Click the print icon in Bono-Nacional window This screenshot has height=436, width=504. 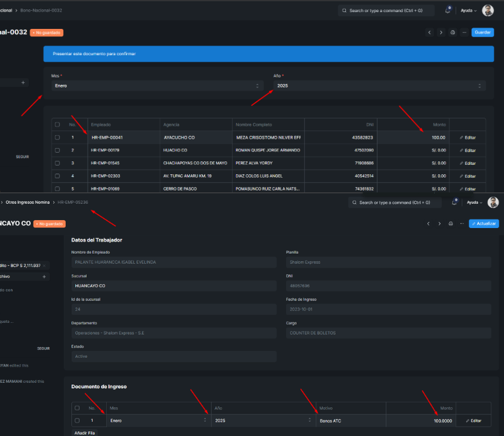click(453, 32)
